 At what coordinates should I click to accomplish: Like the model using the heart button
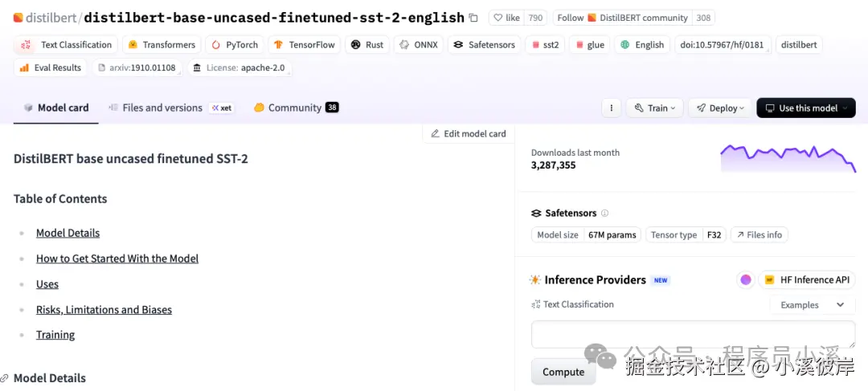[506, 18]
